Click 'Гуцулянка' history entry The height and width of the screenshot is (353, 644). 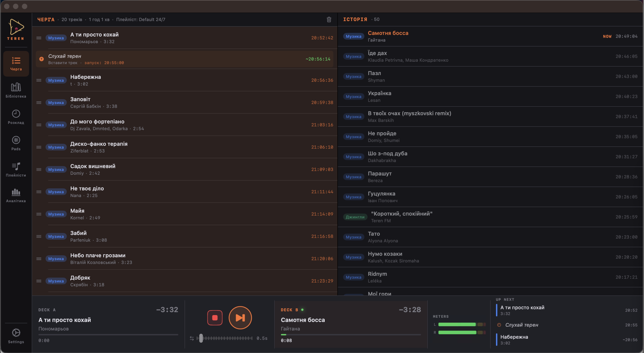490,197
